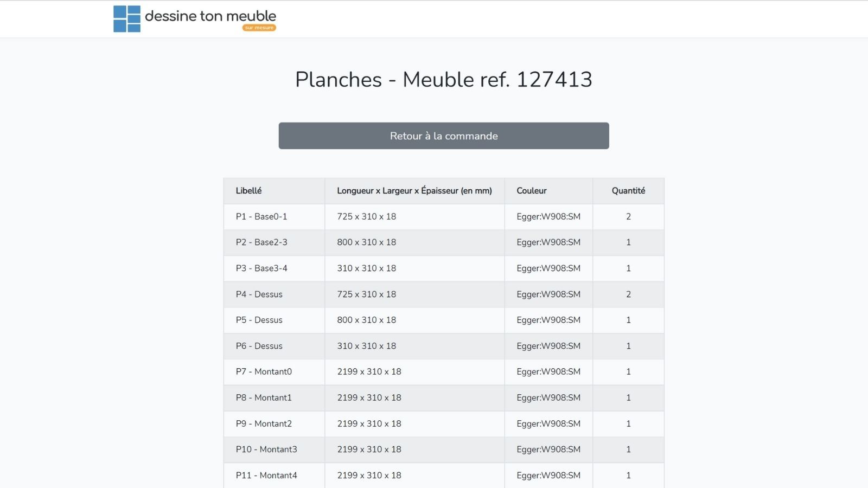Click the P2 - Base2-3 row
This screenshot has height=488, width=868.
pos(444,242)
